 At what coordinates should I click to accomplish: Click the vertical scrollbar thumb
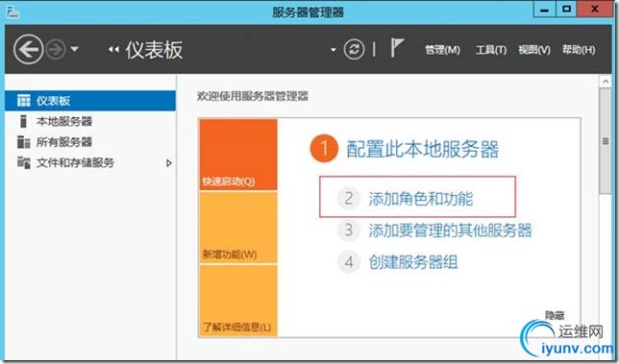[606, 141]
